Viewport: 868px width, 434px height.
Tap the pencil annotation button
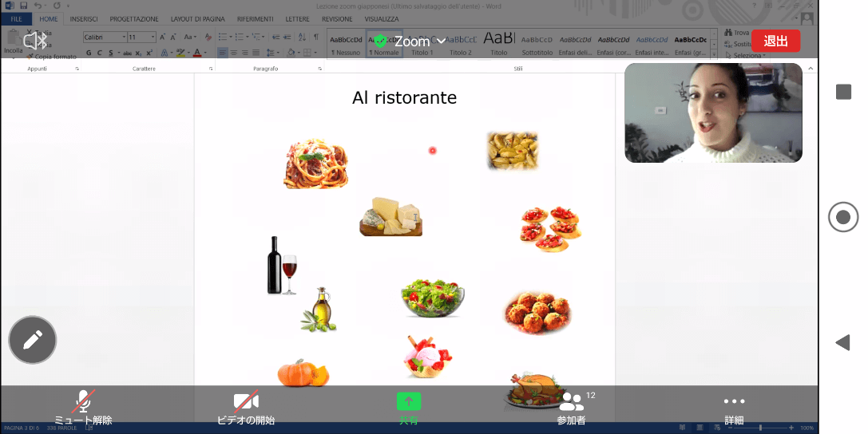pyautogui.click(x=33, y=339)
